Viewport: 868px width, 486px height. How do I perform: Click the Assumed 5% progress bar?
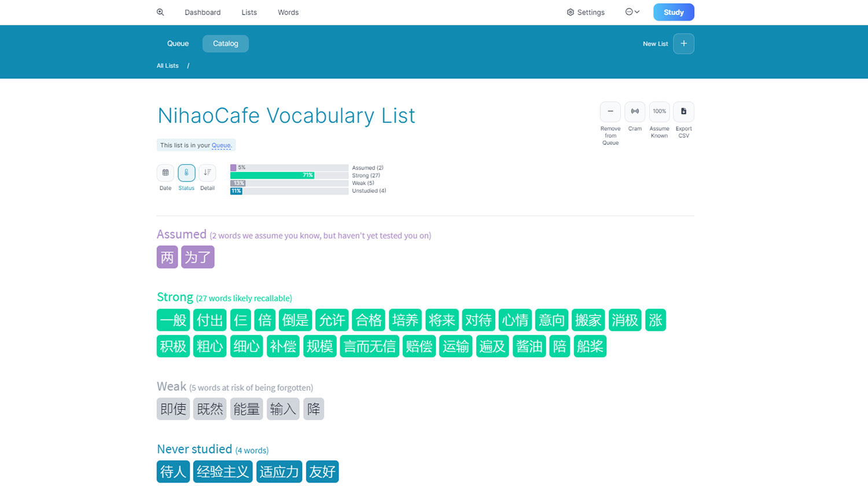(x=289, y=168)
